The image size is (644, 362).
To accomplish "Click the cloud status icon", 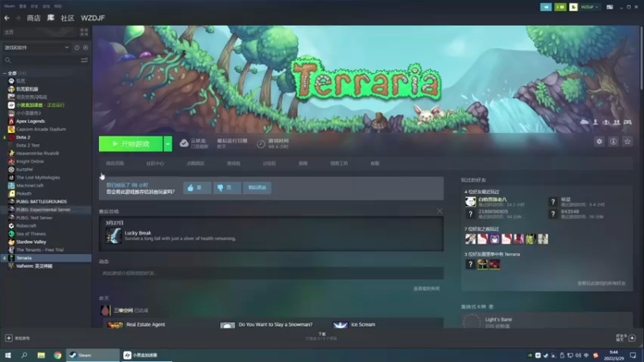I will click(184, 143).
